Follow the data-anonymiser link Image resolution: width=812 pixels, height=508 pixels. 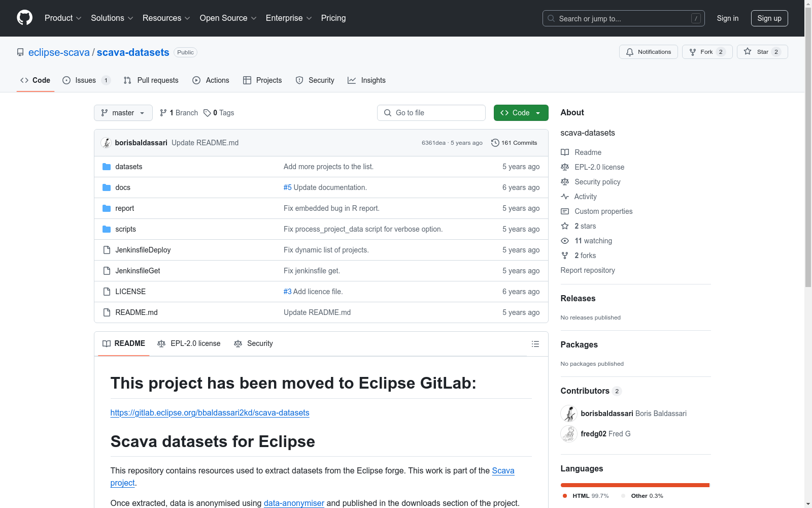[294, 503]
